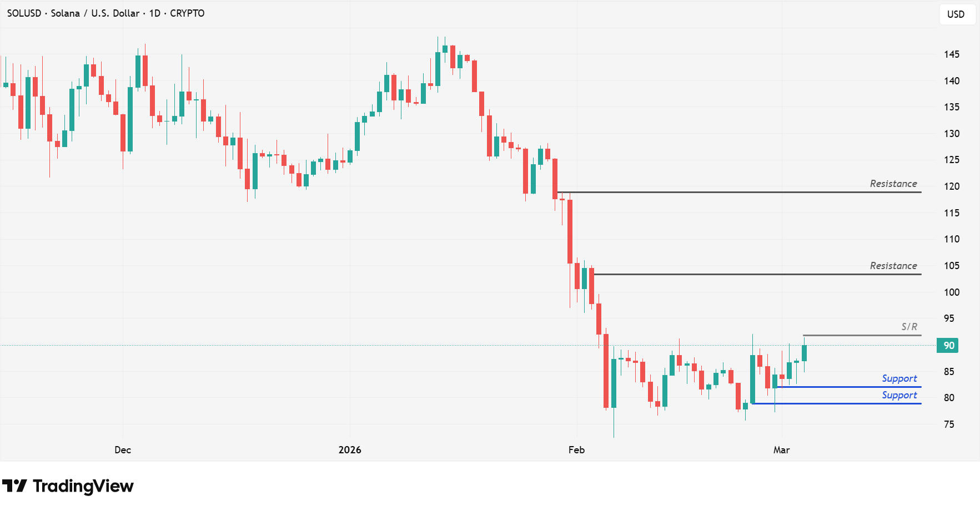
Task: Select the Resistance label near 105
Action: [893, 266]
